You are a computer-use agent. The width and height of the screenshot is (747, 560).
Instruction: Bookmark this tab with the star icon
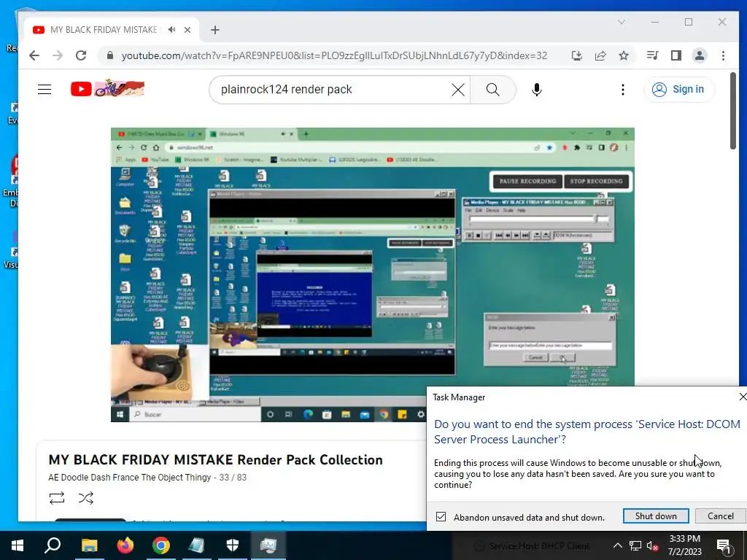pos(624,55)
